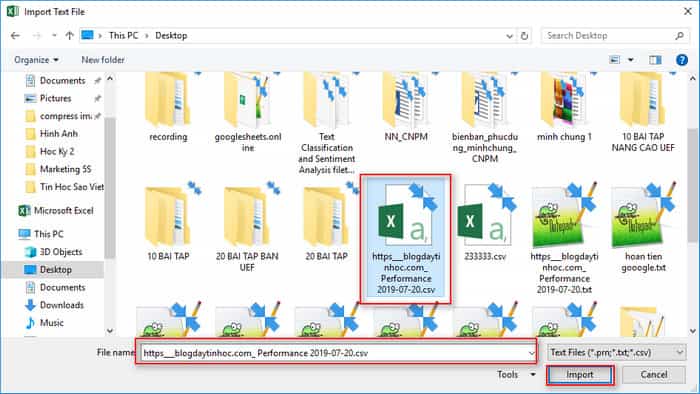Open 3D Objects in the navigation pane
The width and height of the screenshot is (700, 394).
click(x=61, y=252)
